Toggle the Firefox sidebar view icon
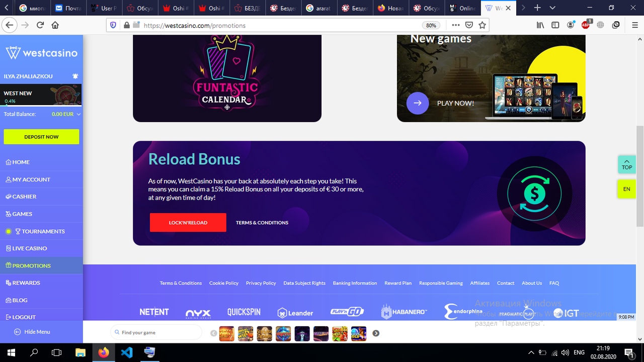The width and height of the screenshot is (644, 362). (555, 25)
